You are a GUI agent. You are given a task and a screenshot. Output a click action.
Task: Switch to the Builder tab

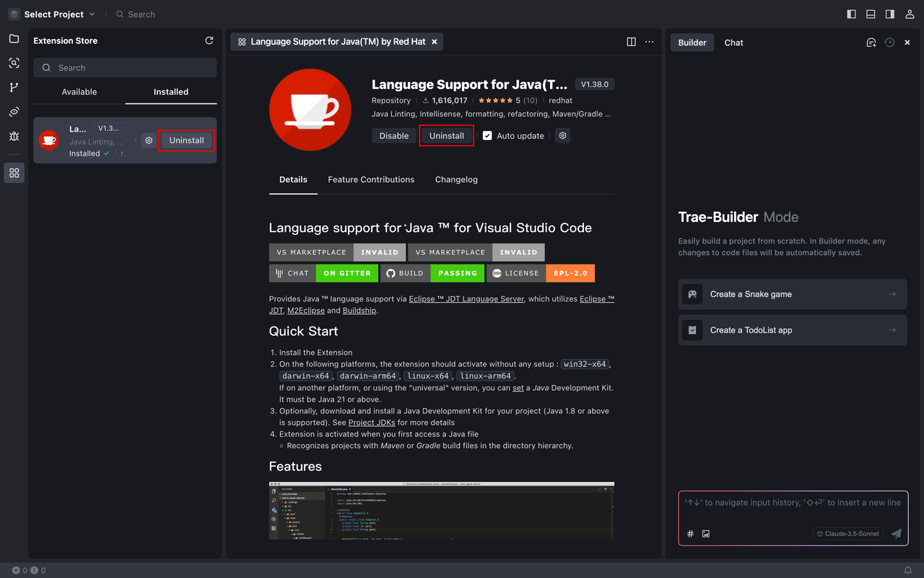692,43
